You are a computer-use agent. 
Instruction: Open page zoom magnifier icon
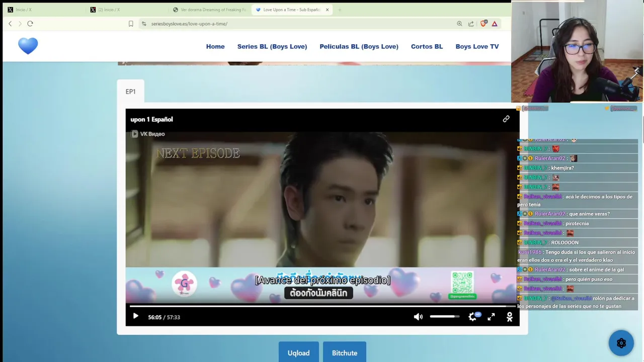coord(459,24)
